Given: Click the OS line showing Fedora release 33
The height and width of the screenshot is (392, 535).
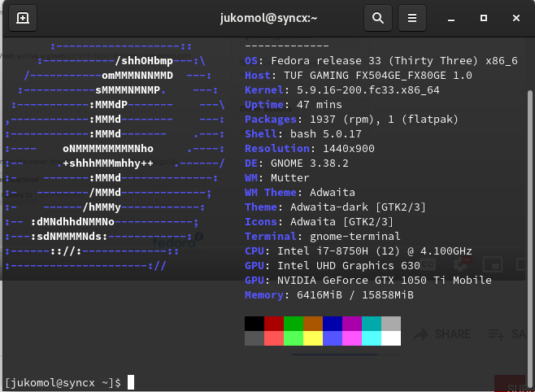Looking at the screenshot, I should click(381, 61).
